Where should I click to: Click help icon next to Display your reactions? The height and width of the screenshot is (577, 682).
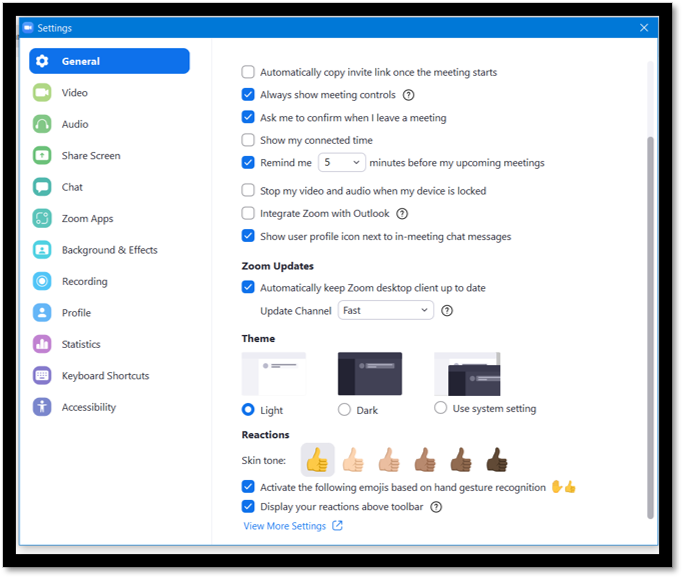tap(436, 507)
